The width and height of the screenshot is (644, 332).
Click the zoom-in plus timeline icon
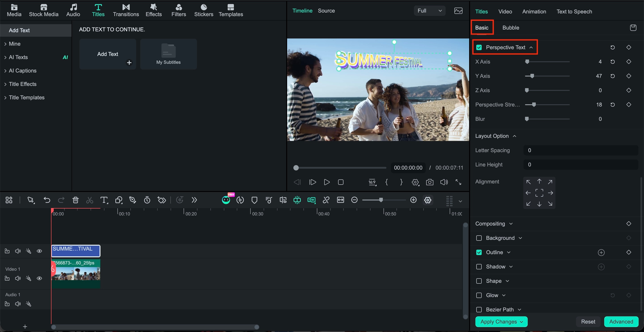click(x=413, y=200)
